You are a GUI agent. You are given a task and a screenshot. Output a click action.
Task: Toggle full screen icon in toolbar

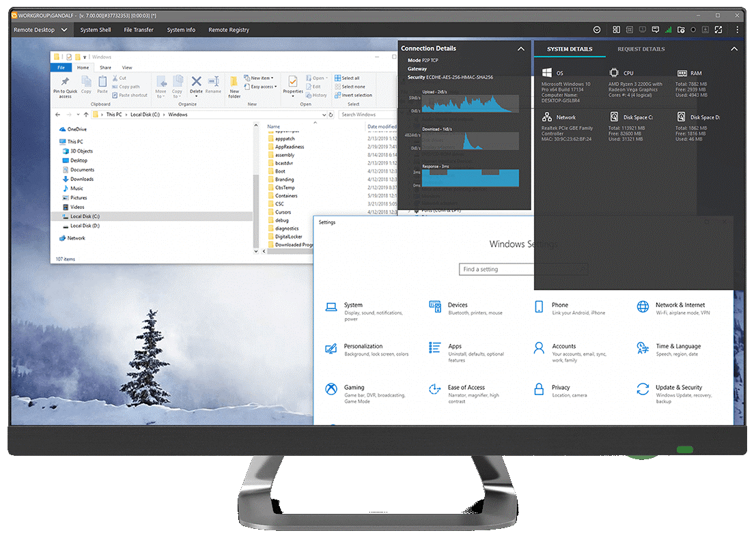click(718, 30)
